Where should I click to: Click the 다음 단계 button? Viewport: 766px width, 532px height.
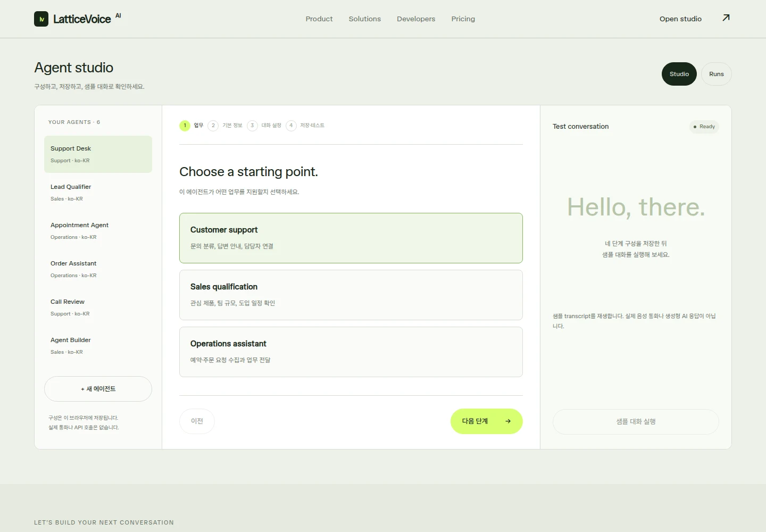point(487,421)
